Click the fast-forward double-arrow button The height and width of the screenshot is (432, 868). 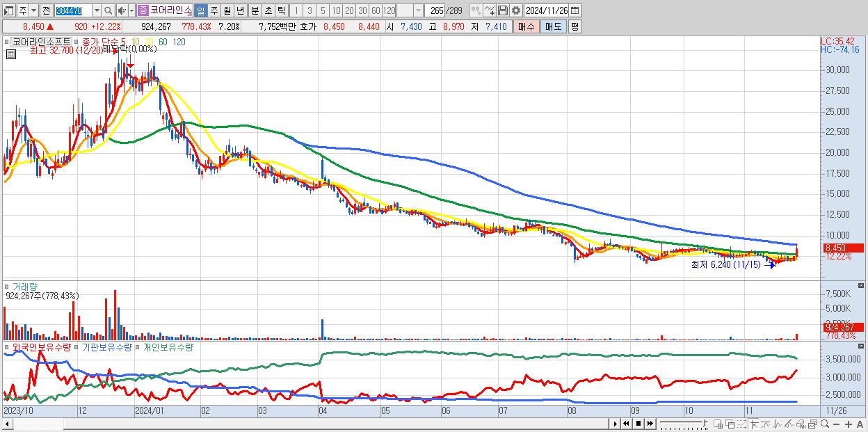click(x=650, y=424)
